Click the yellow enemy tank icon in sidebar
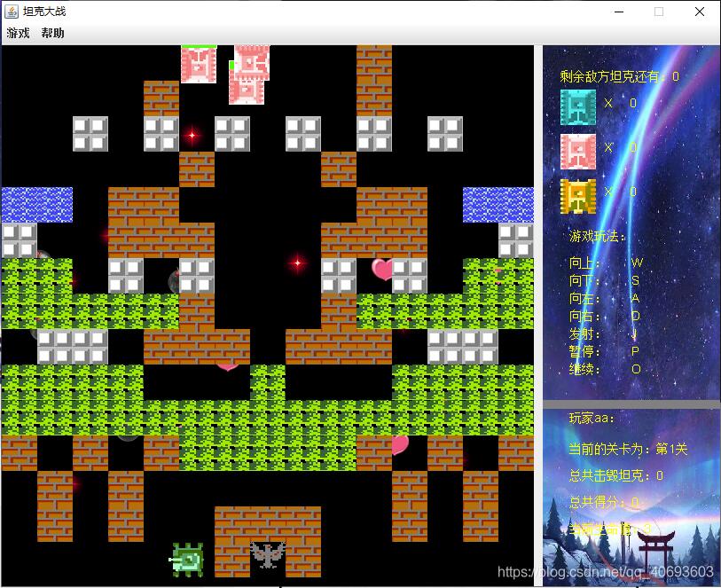Screen dimensions: 721x588 pyautogui.click(x=578, y=196)
